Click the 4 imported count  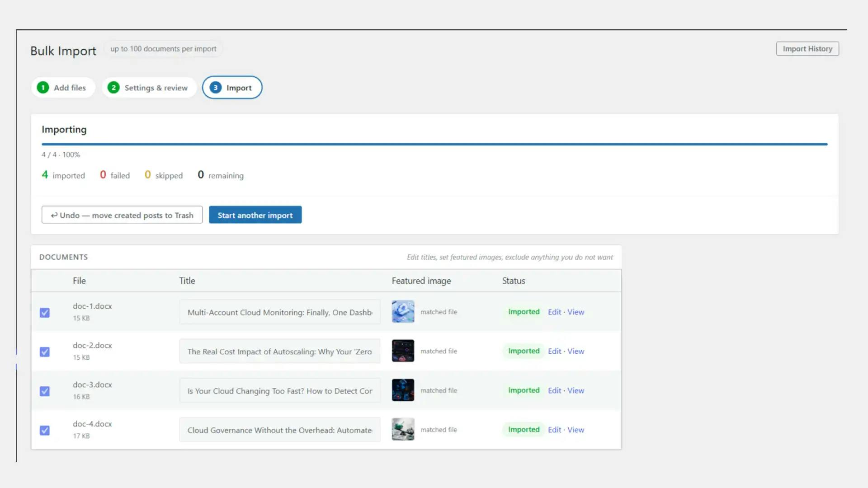pyautogui.click(x=63, y=175)
